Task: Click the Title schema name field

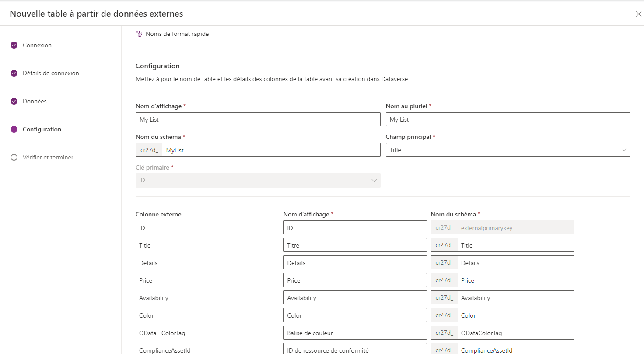Action: [515, 245]
